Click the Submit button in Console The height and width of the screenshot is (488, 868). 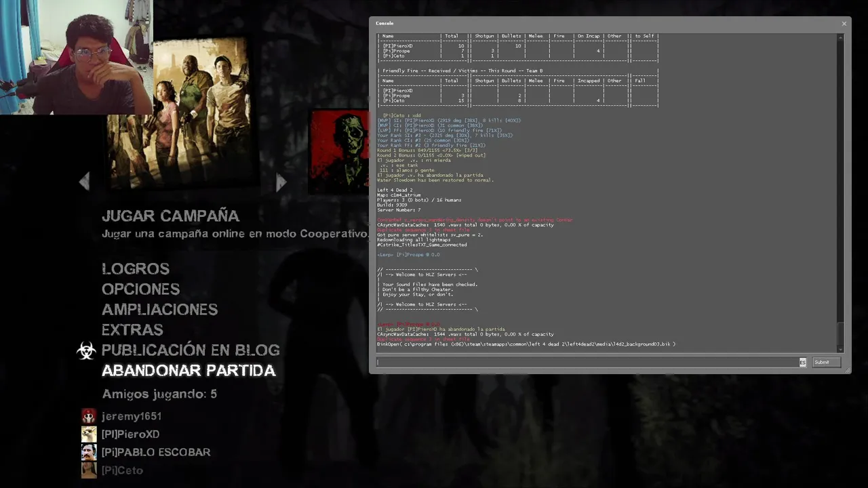[826, 362]
